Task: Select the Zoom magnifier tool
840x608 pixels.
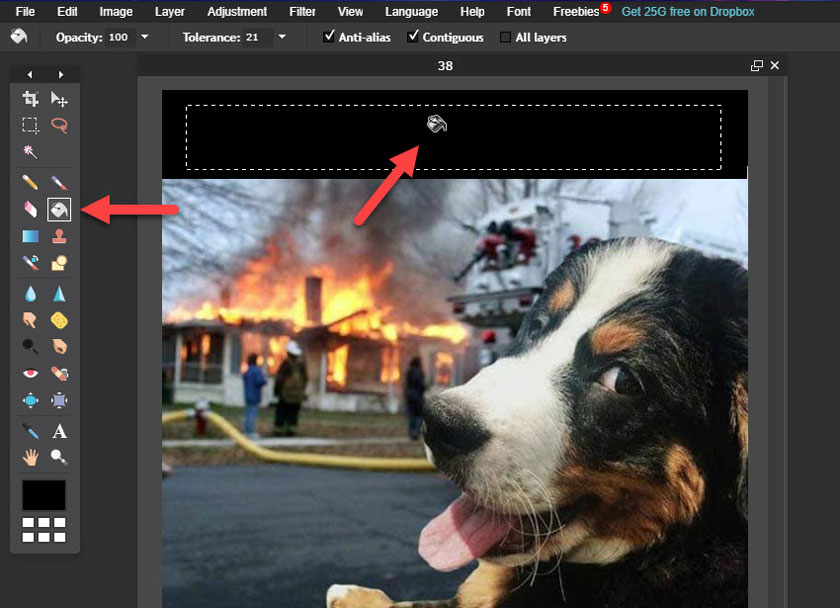Action: click(59, 457)
